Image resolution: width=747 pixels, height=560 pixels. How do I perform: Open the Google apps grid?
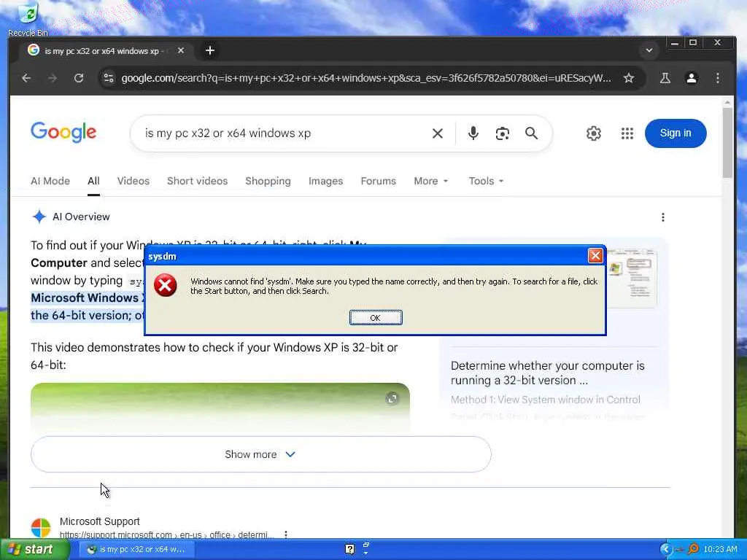pyautogui.click(x=627, y=133)
